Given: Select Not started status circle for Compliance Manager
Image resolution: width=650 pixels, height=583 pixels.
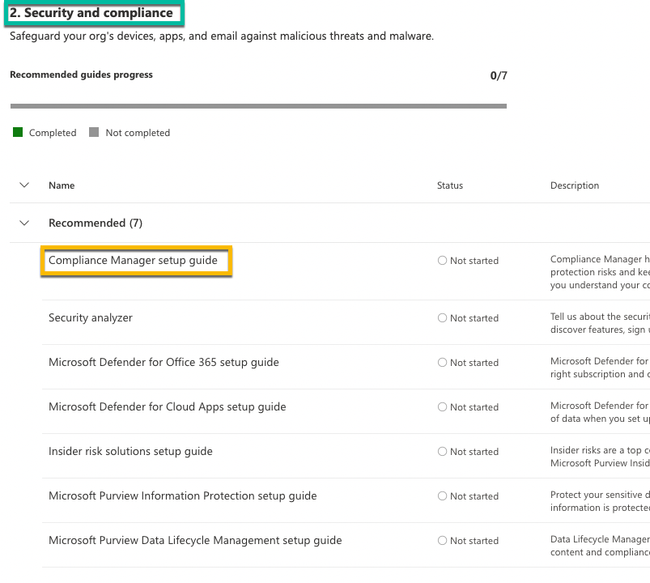Looking at the screenshot, I should click(442, 260).
